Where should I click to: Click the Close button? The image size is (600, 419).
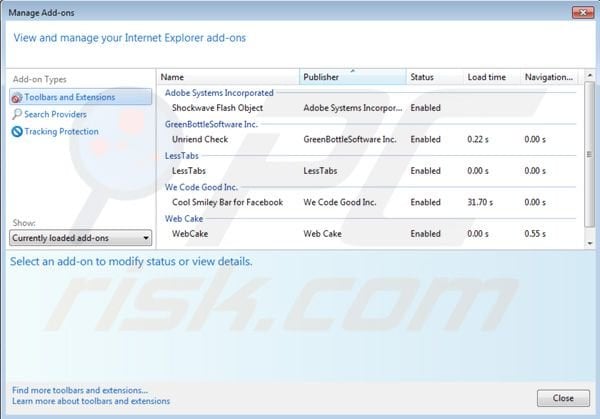pos(563,398)
